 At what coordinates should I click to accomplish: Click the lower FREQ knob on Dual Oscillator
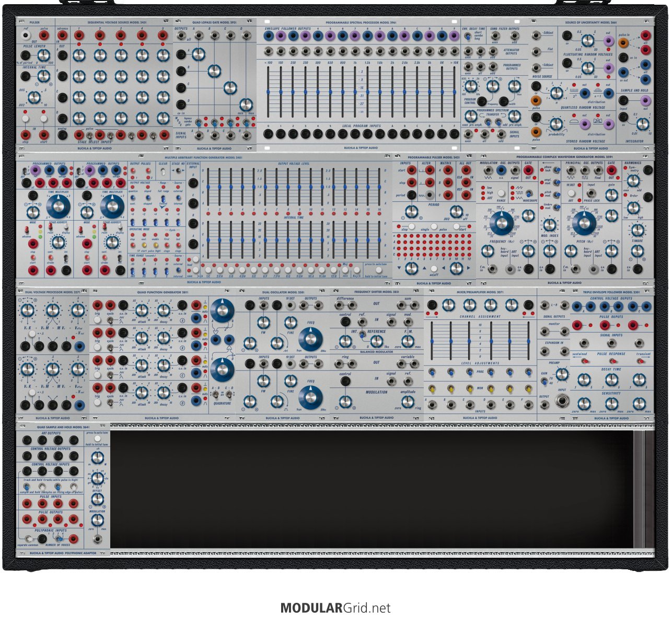[310, 398]
